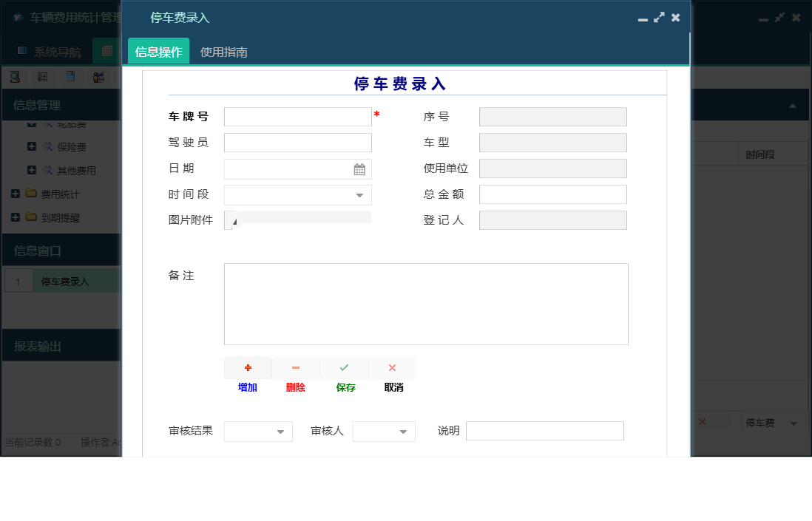Click the red X icon above 取消
The height and width of the screenshot is (521, 812).
(392, 367)
